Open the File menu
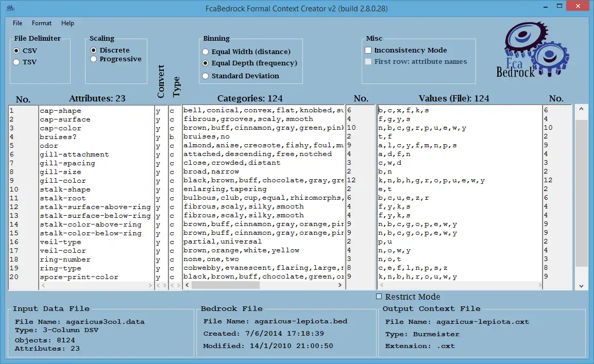 pyautogui.click(x=18, y=23)
